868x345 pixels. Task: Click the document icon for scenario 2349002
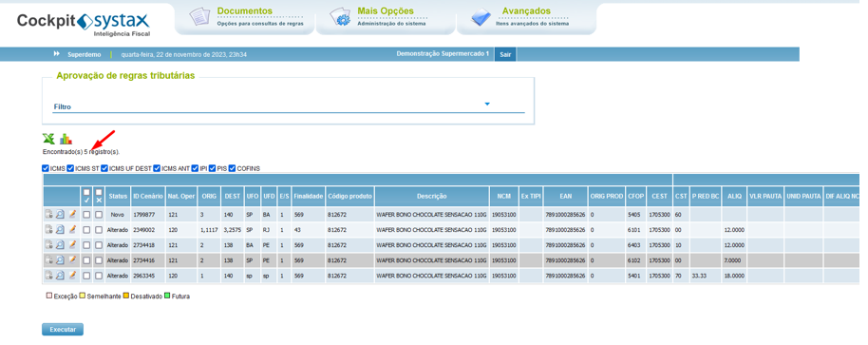[48, 229]
